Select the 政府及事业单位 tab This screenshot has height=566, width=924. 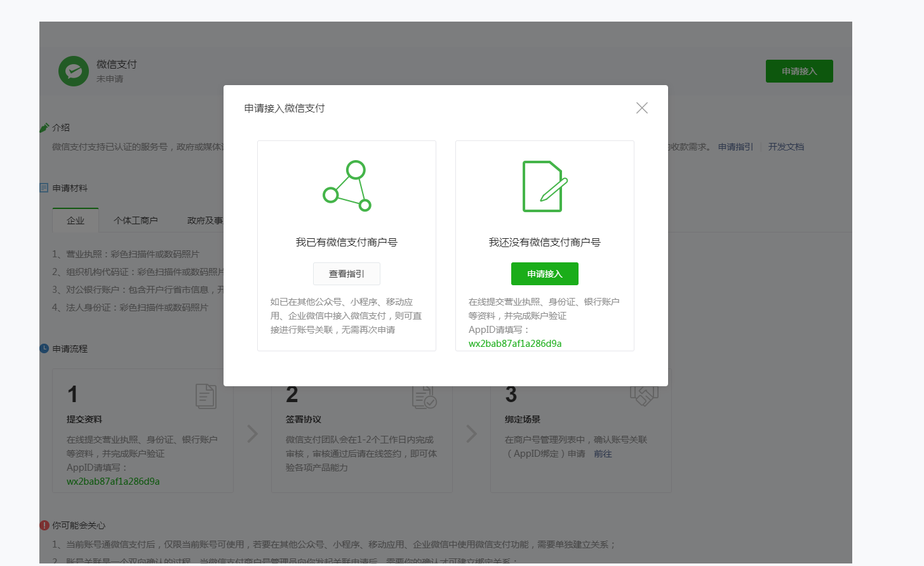[204, 220]
